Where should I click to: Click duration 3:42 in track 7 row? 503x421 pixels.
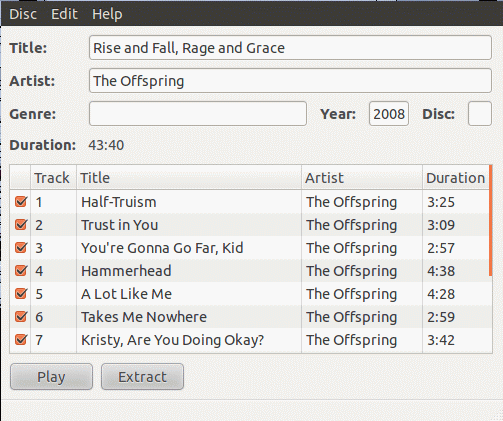(x=441, y=340)
